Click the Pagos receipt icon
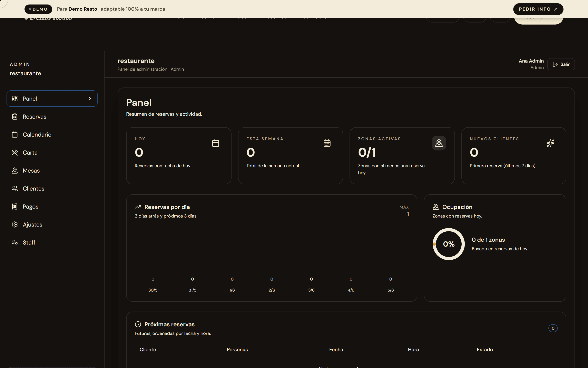Screen dimensions: 588x368 coord(14,207)
